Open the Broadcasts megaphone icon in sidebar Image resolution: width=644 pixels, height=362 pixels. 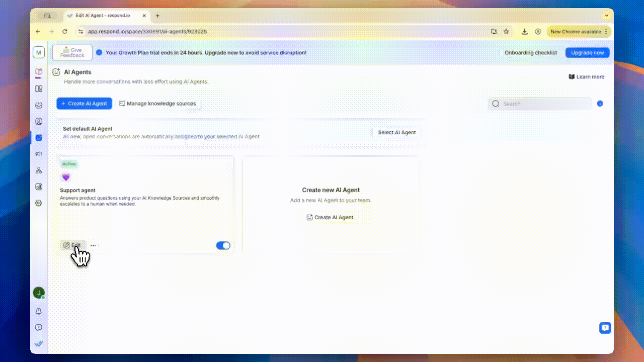[x=39, y=154]
